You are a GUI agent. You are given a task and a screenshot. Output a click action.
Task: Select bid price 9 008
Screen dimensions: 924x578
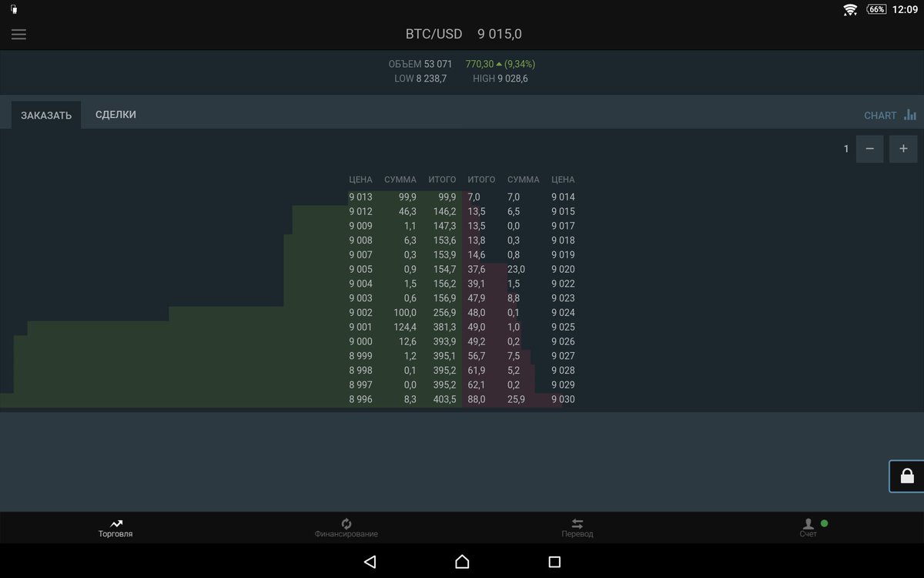pyautogui.click(x=360, y=240)
